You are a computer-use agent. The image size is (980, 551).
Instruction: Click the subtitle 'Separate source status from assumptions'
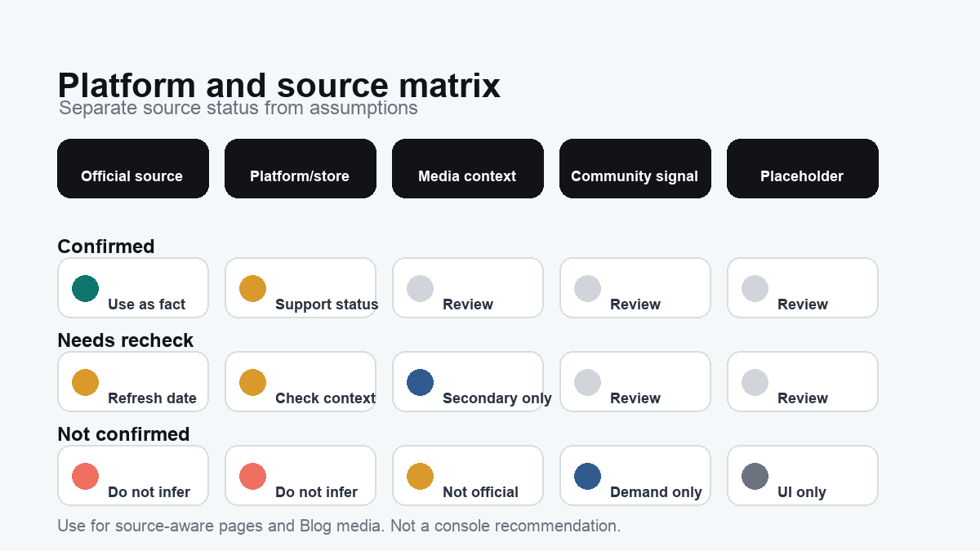238,108
